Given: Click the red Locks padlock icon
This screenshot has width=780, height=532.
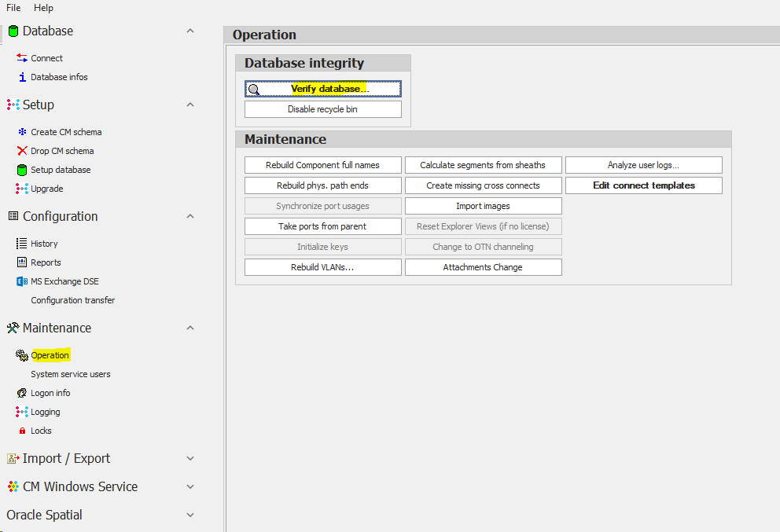Looking at the screenshot, I should [22, 431].
